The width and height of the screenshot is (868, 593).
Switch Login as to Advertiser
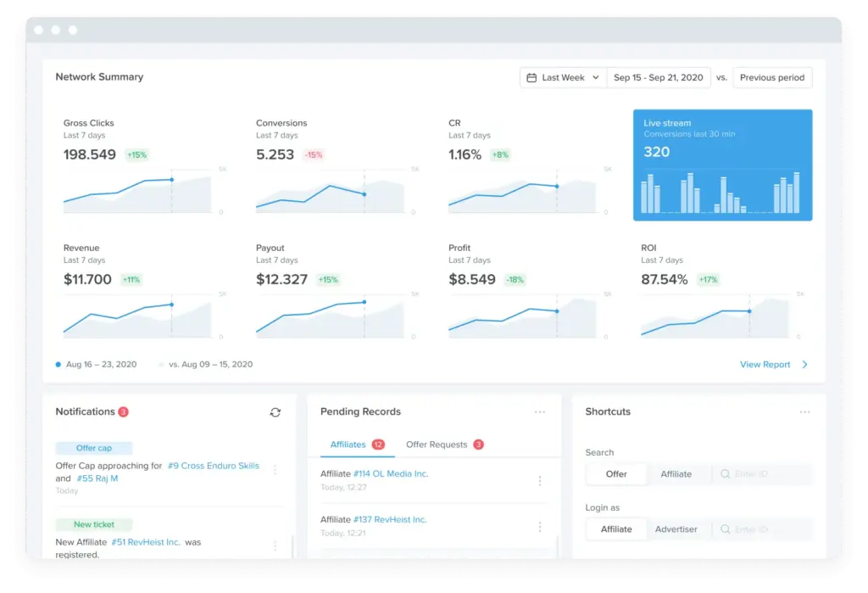coord(676,529)
